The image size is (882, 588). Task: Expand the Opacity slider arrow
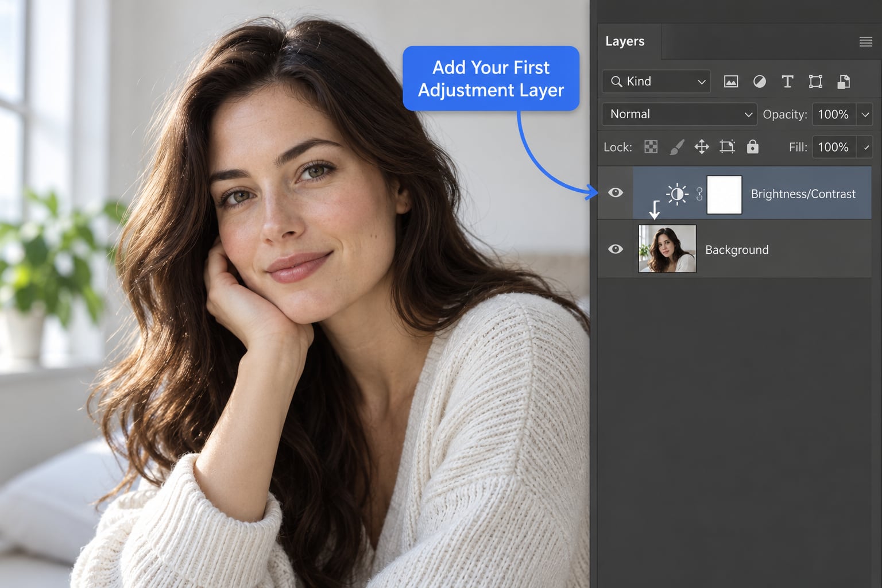coord(865,114)
